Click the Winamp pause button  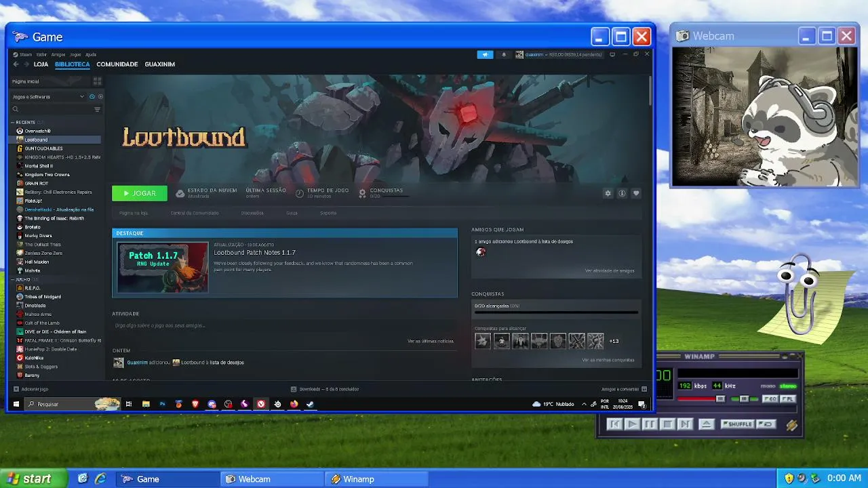[x=650, y=424]
